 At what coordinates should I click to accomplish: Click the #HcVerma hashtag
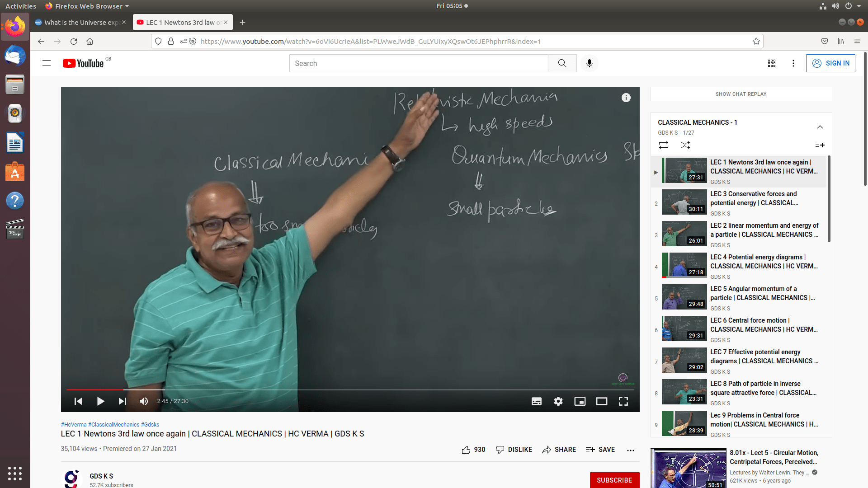point(74,425)
